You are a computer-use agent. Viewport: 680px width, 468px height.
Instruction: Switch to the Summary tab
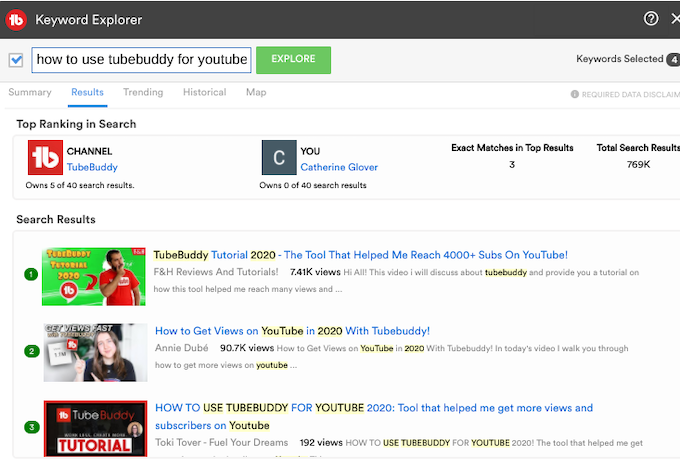pyautogui.click(x=30, y=93)
